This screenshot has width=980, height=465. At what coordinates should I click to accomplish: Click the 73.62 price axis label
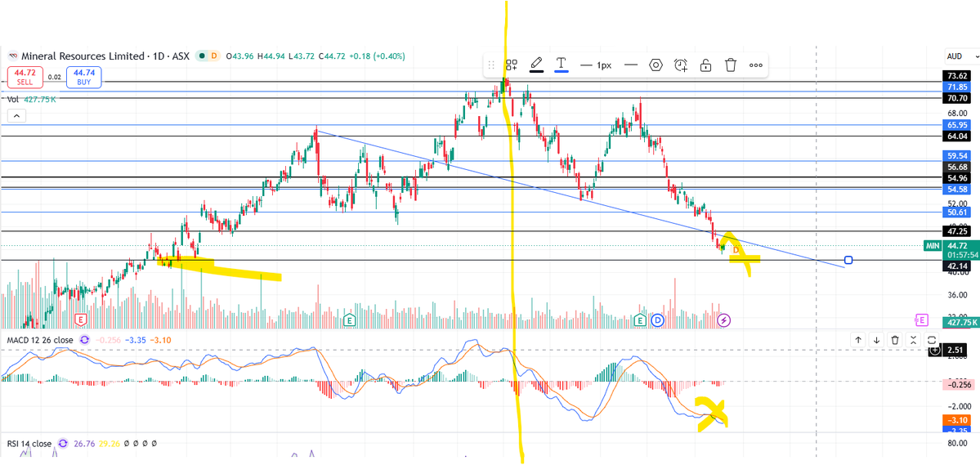956,76
